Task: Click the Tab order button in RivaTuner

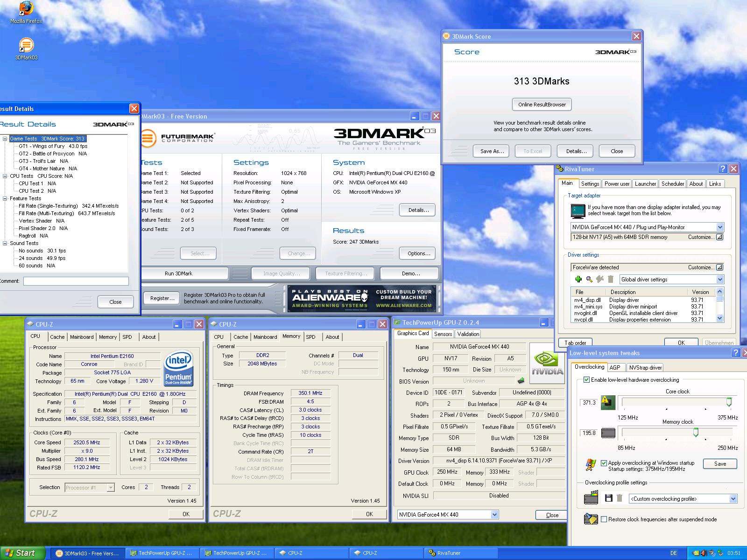Action: [575, 343]
